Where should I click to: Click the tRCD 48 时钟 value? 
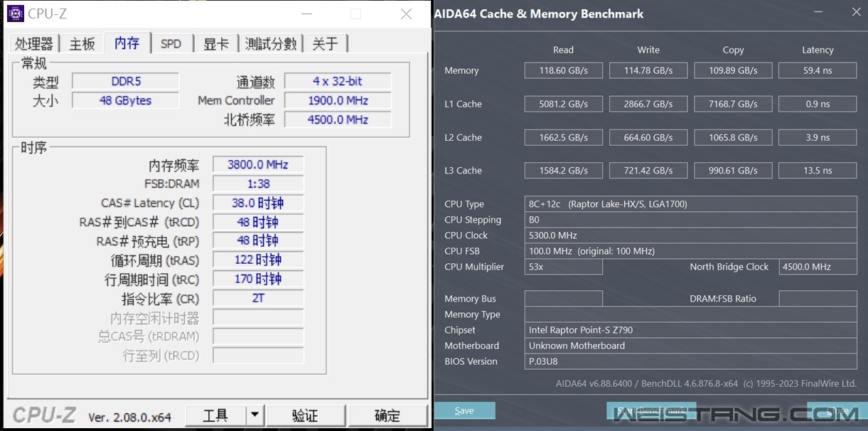click(x=258, y=222)
